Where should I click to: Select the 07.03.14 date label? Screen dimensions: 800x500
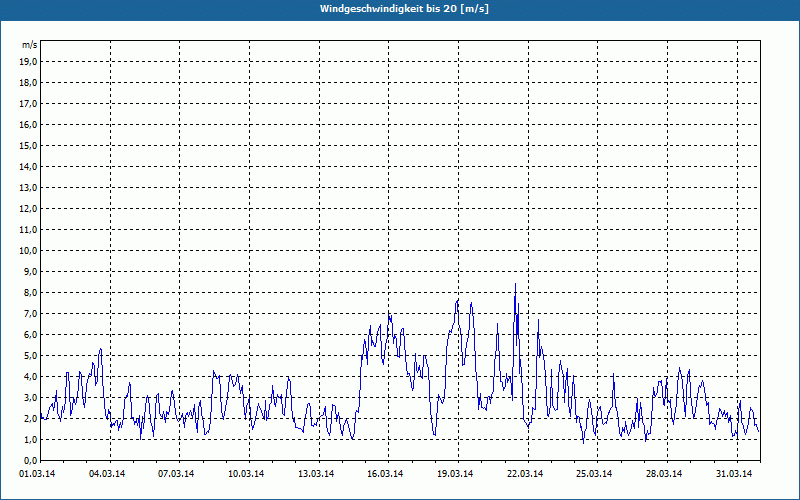(x=176, y=474)
